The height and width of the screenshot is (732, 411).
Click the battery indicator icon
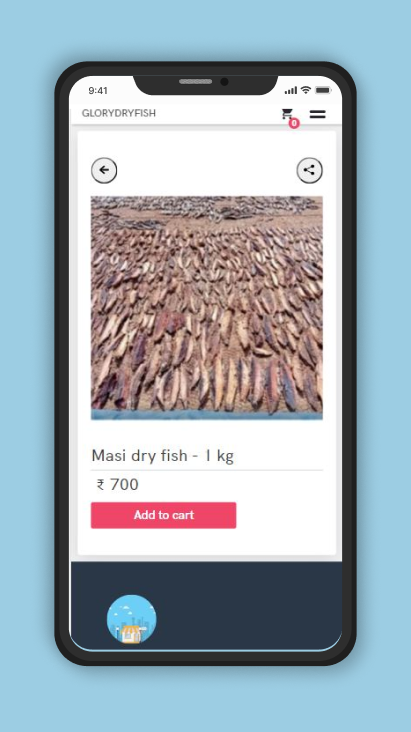click(x=323, y=90)
